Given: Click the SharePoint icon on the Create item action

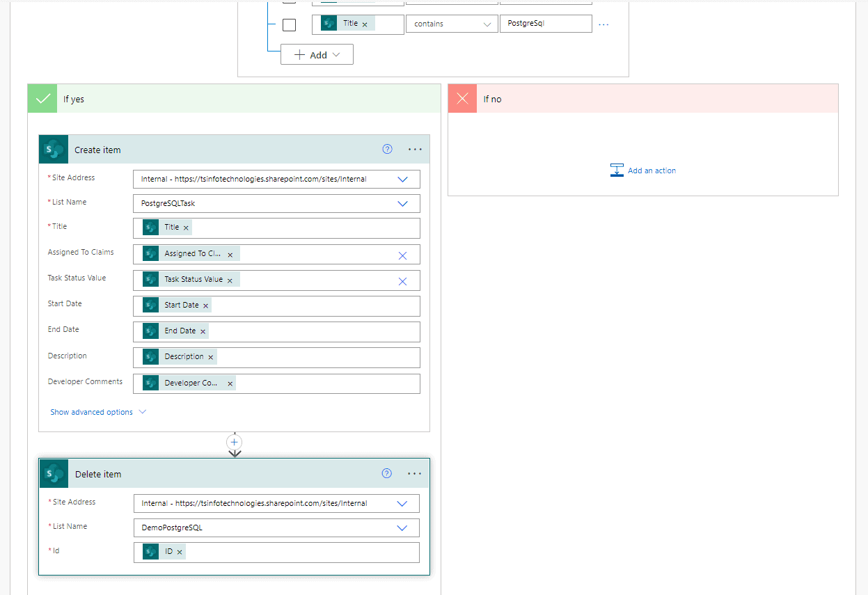Looking at the screenshot, I should [54, 149].
